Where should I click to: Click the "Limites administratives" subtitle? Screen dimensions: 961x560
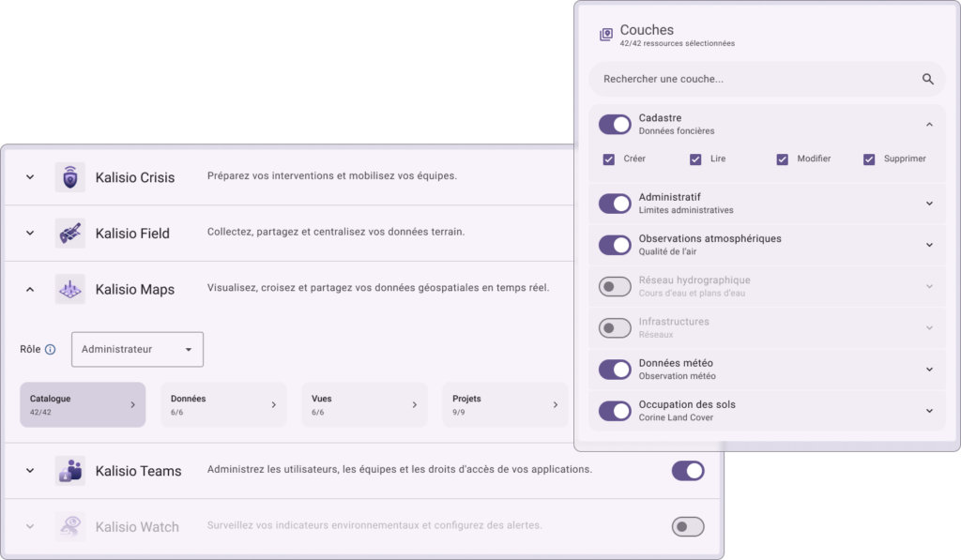coord(686,210)
